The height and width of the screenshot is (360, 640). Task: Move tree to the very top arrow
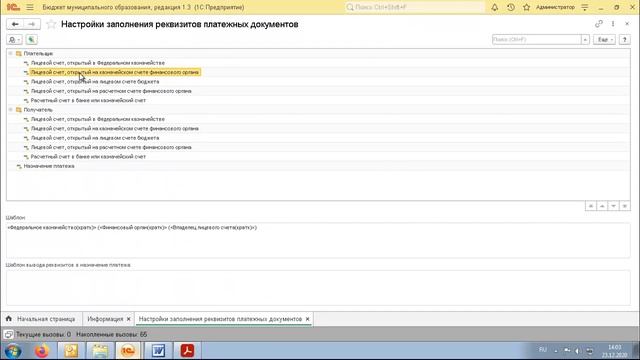point(591,206)
